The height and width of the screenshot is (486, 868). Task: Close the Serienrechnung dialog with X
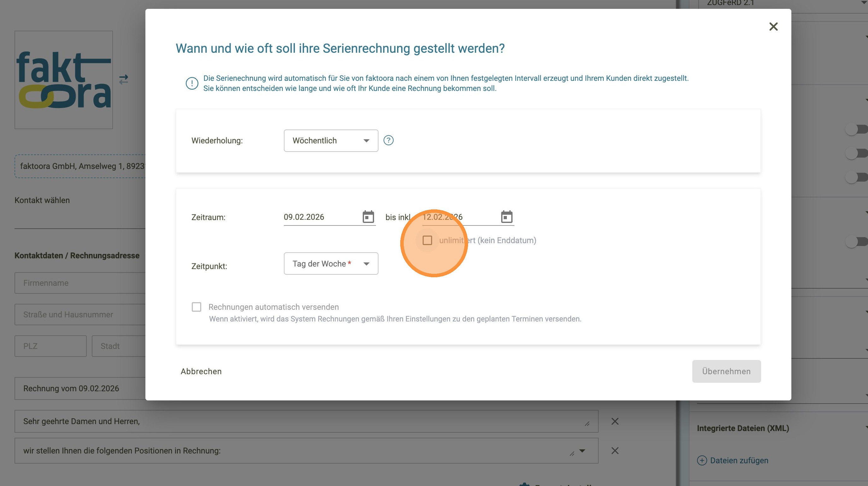773,26
